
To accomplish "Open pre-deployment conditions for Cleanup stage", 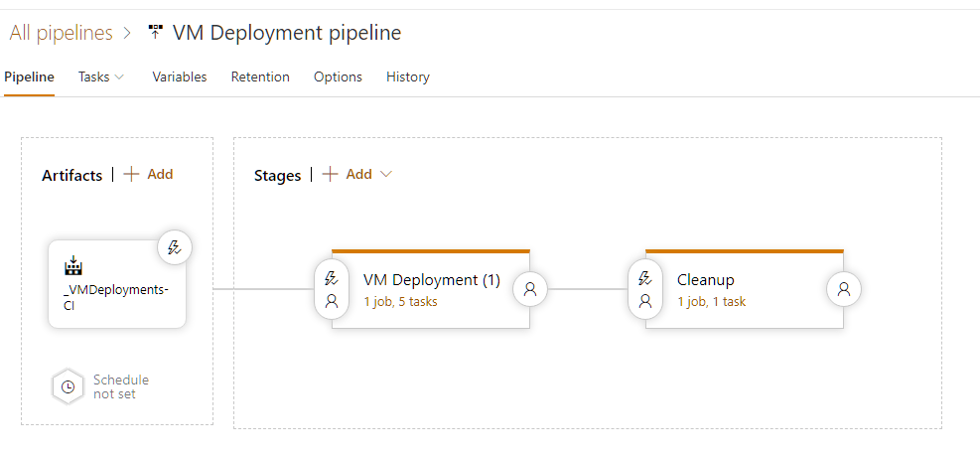I will [x=645, y=289].
